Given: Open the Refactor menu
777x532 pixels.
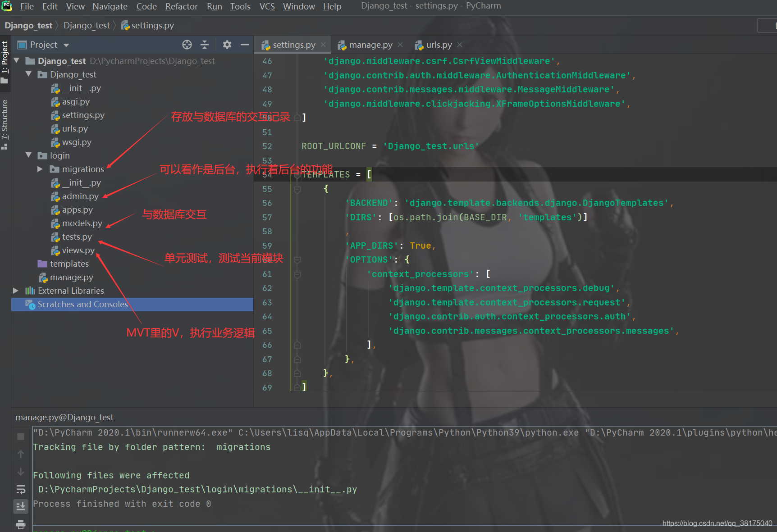Looking at the screenshot, I should [181, 6].
